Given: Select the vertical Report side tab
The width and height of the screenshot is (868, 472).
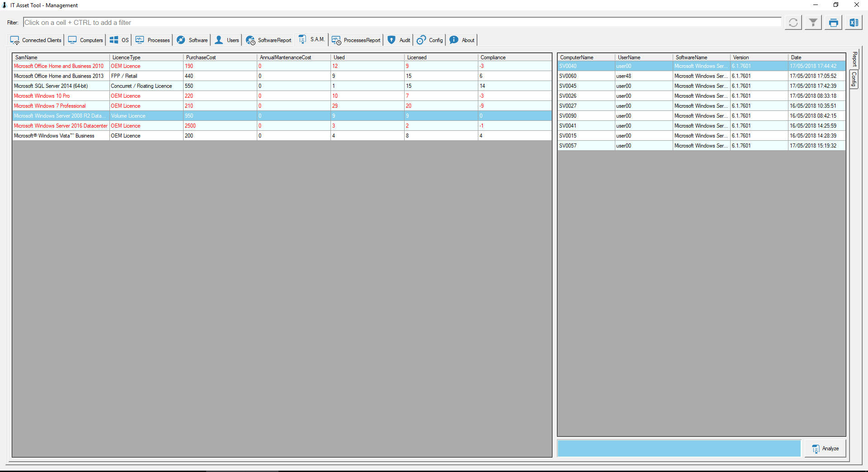Looking at the screenshot, I should (x=854, y=59).
